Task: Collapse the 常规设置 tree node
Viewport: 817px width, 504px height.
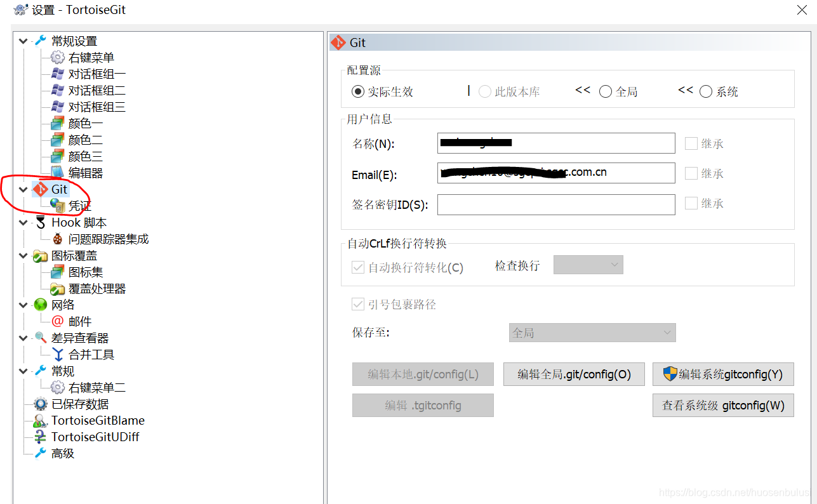Action: 23,41
